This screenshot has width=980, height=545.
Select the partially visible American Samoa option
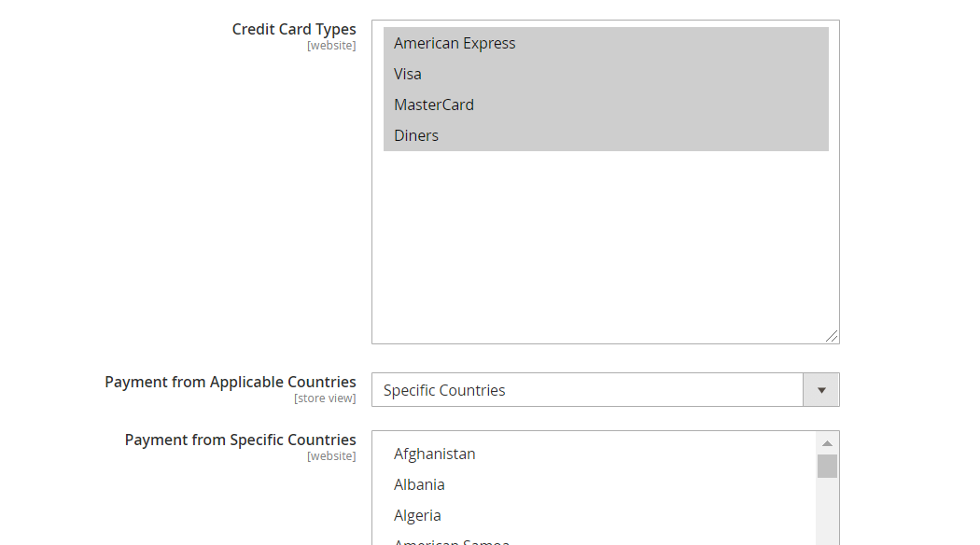pos(452,540)
